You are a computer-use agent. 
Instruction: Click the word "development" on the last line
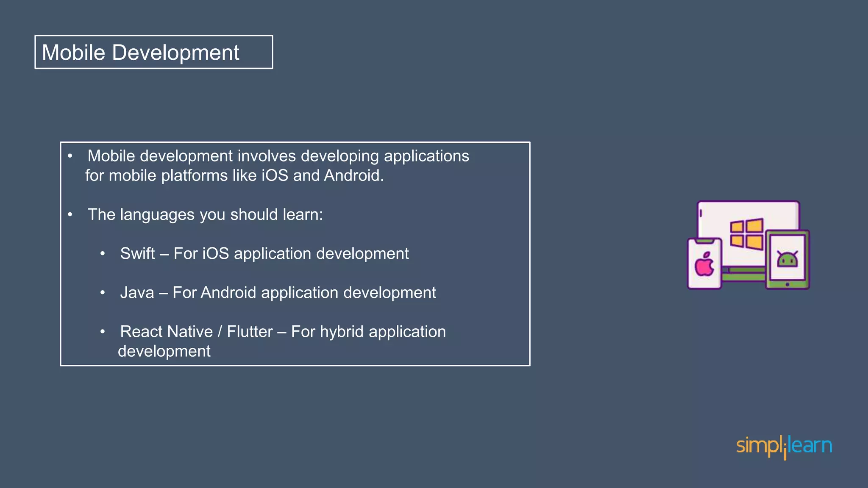click(x=164, y=351)
